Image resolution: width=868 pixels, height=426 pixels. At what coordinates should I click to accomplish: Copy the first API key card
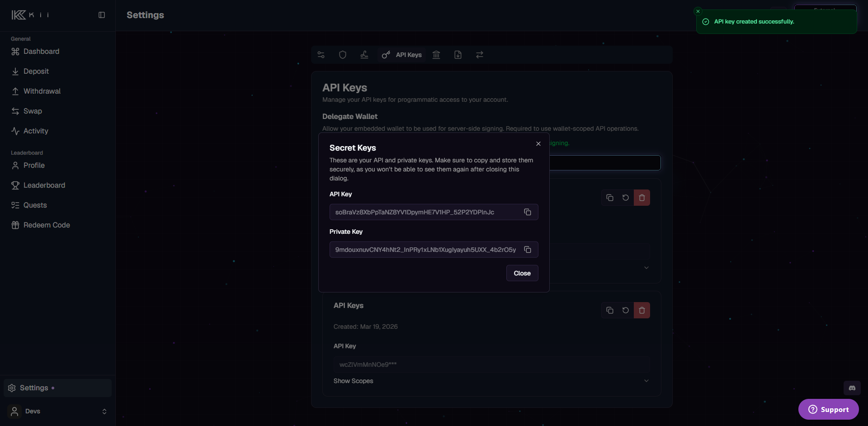[x=609, y=198]
